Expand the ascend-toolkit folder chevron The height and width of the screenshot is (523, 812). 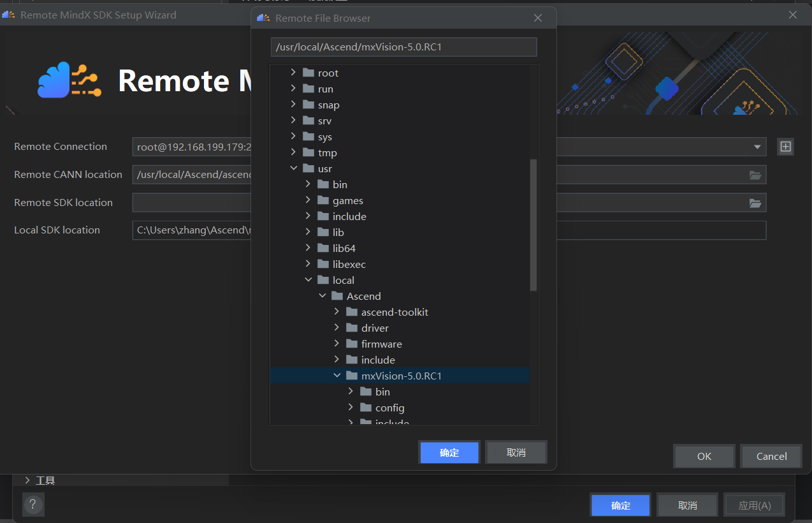click(337, 312)
